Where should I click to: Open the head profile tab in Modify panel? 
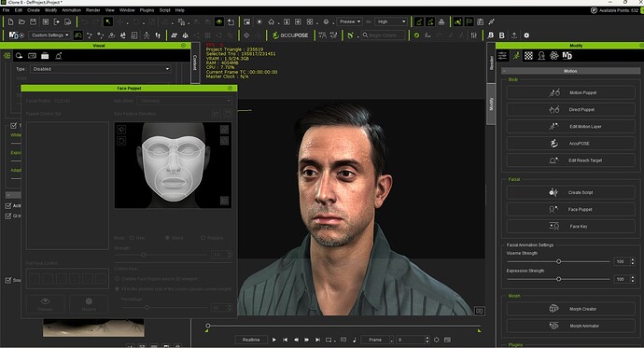(x=541, y=55)
